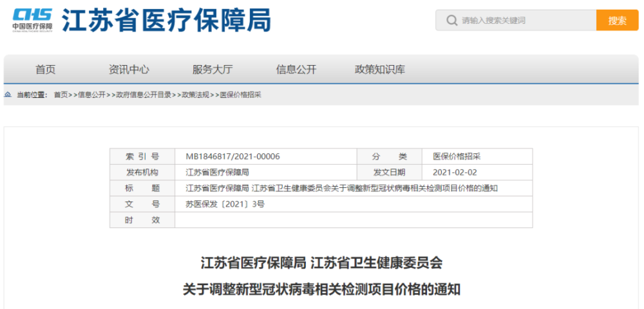Click the 标题 label cell

(142, 189)
